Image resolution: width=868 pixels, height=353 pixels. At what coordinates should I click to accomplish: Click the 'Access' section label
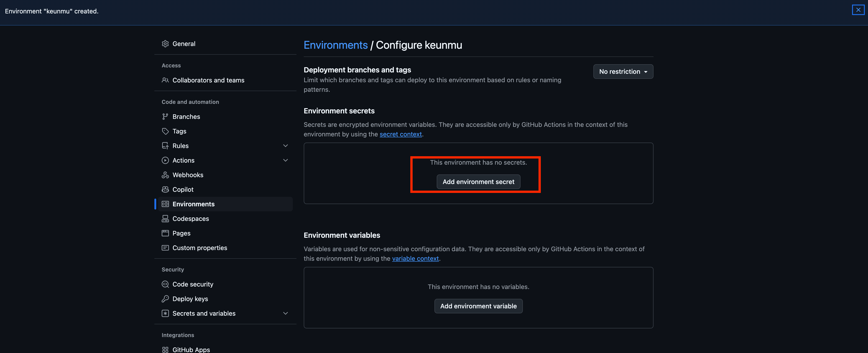click(x=171, y=65)
